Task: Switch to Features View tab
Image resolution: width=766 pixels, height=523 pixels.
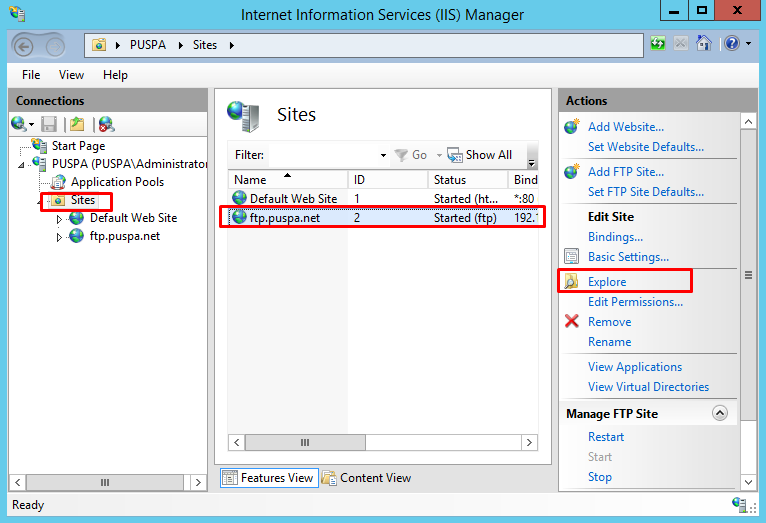Action: (269, 478)
